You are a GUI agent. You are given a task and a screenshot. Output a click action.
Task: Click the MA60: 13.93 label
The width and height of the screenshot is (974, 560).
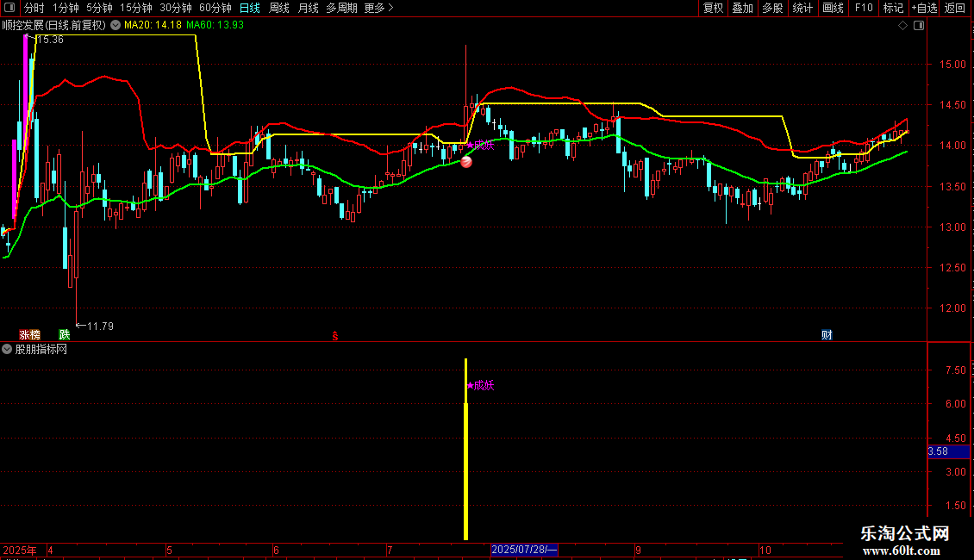pyautogui.click(x=215, y=26)
